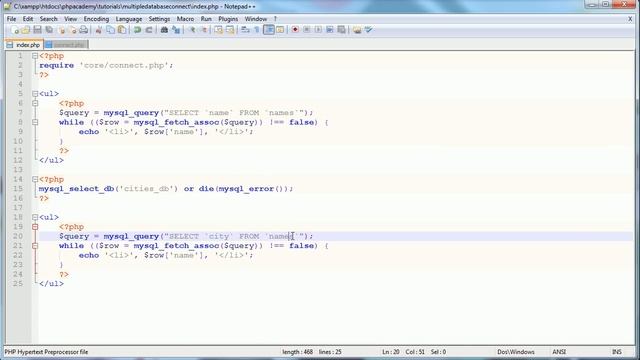Open the Run menu
The image size is (640, 360).
tap(206, 19)
